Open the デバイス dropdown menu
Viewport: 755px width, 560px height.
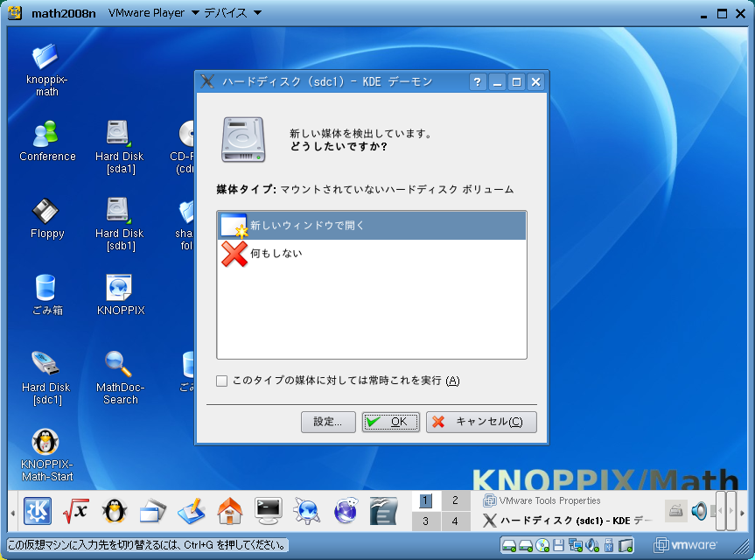pos(233,13)
